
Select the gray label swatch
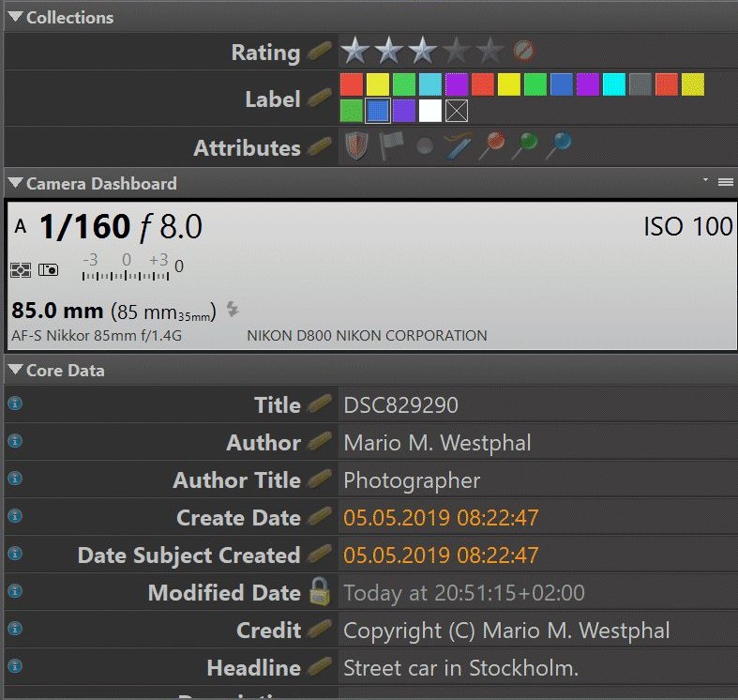(640, 84)
